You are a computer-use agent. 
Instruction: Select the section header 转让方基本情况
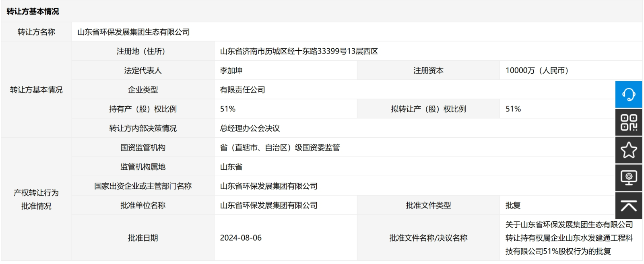pyautogui.click(x=33, y=11)
